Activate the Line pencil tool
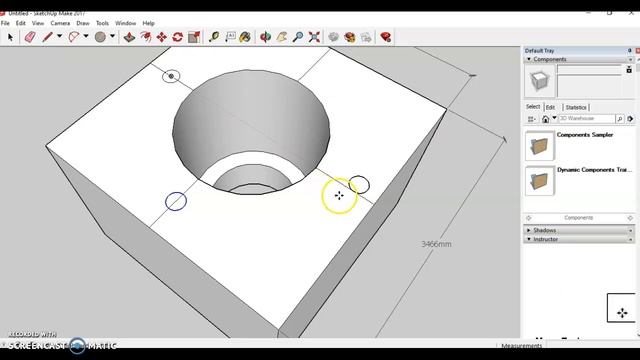Viewport: 640px width, 360px height. tap(47, 37)
